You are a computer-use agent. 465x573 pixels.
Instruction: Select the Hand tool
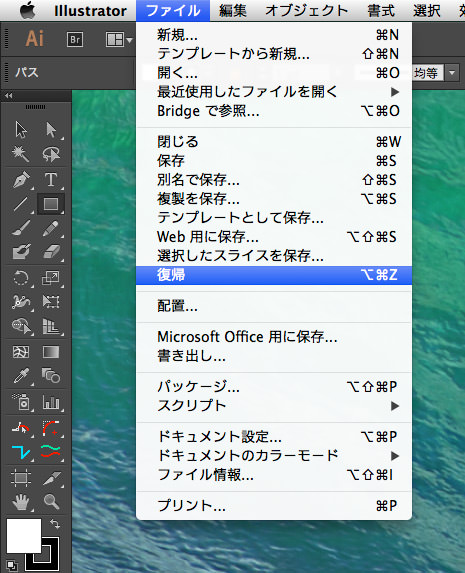click(x=21, y=502)
